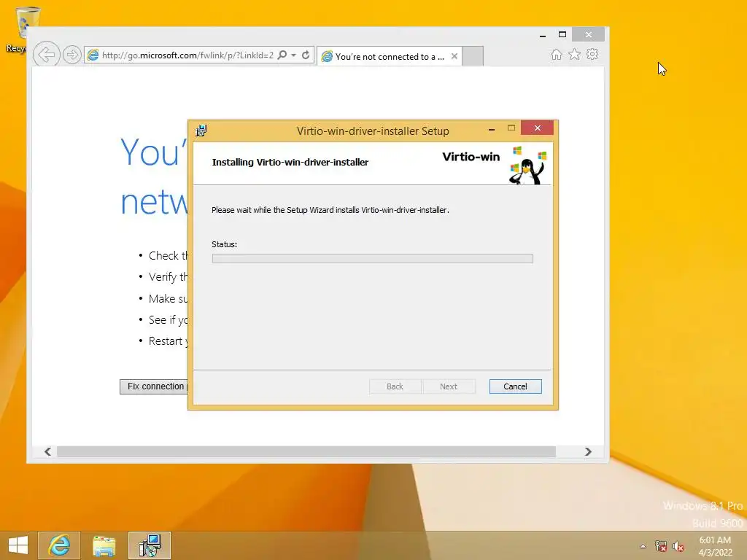
Task: Click the network status tray icon
Action: tap(661, 546)
